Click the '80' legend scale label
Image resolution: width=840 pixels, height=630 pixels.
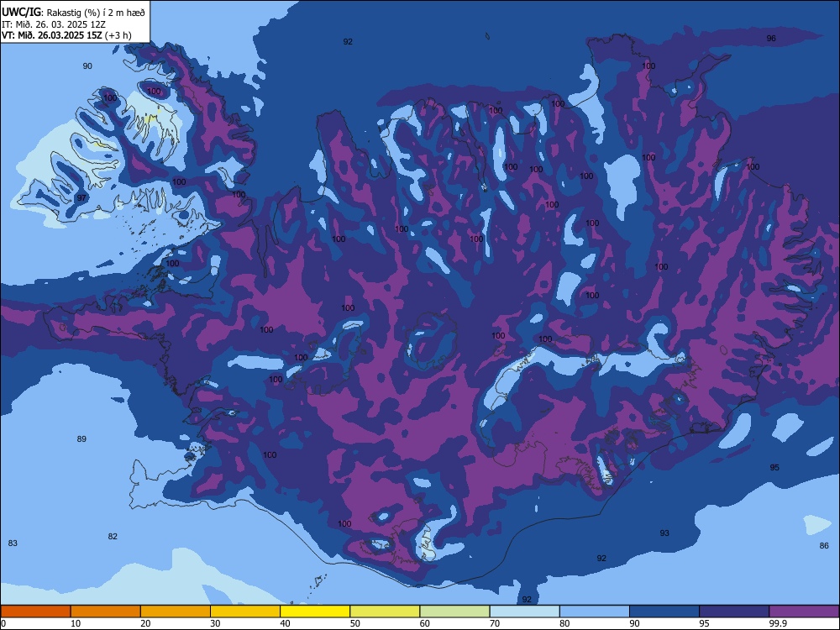pyautogui.click(x=564, y=623)
